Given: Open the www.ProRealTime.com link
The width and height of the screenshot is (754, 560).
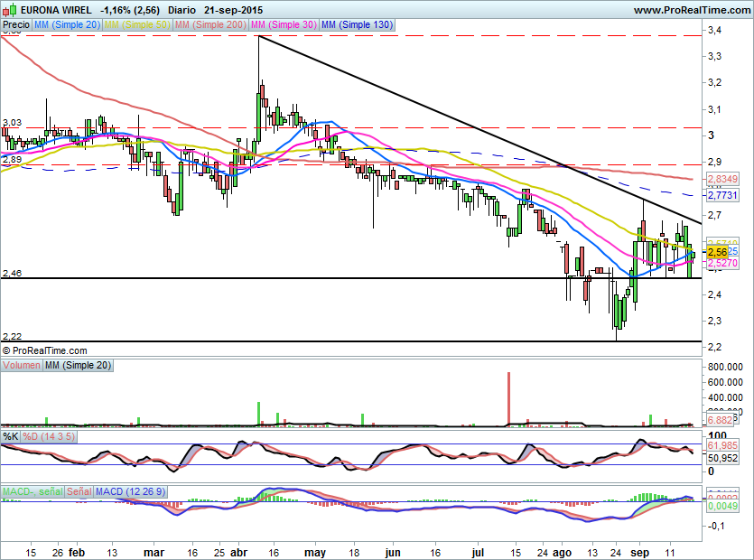Looking at the screenshot, I should pyautogui.click(x=692, y=10).
